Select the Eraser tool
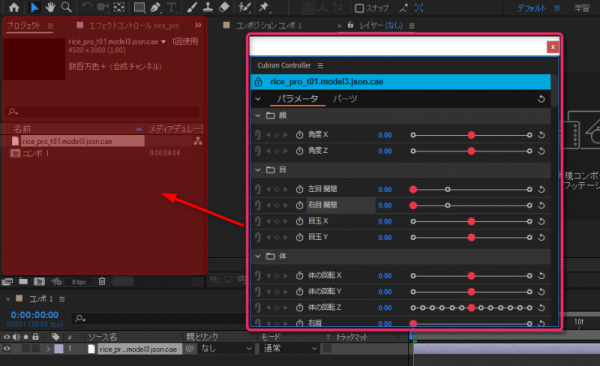 coord(225,7)
